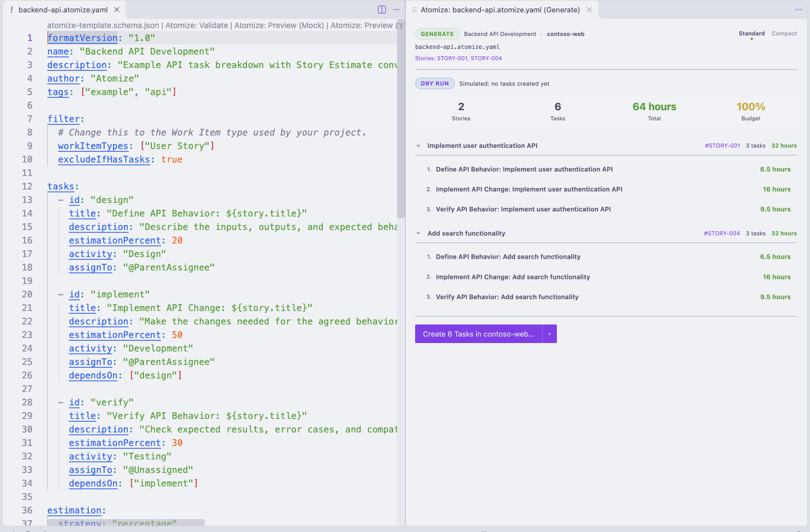Open Create Tasks button dropdown arrow
The image size is (810, 532).
pos(550,334)
